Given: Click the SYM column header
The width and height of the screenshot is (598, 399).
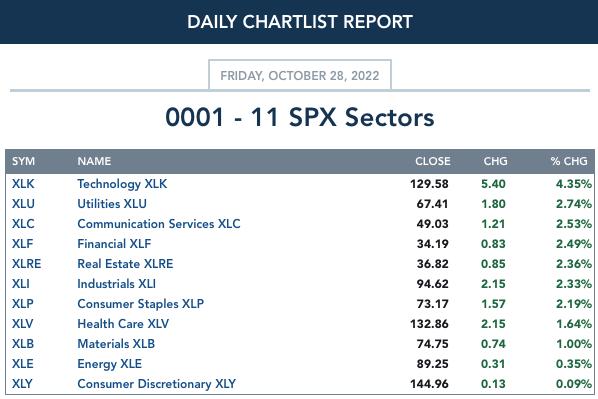Looking at the screenshot, I should pyautogui.click(x=23, y=161).
